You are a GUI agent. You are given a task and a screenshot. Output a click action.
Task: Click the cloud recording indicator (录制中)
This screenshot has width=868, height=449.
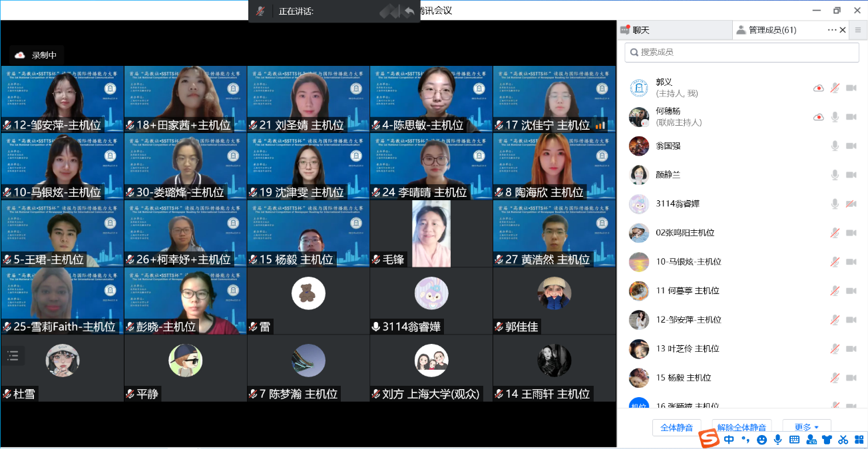[37, 55]
